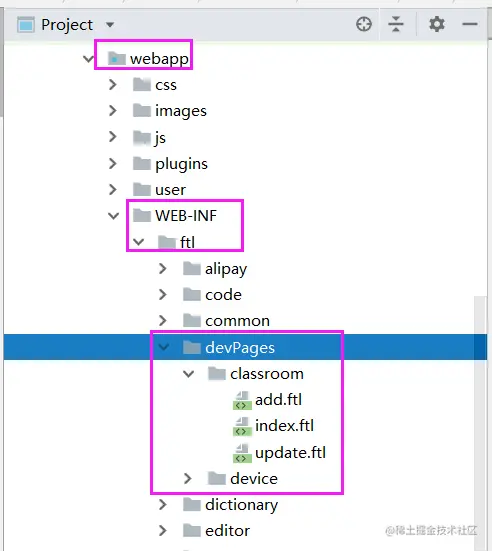Select the device tree row label

click(x=254, y=479)
